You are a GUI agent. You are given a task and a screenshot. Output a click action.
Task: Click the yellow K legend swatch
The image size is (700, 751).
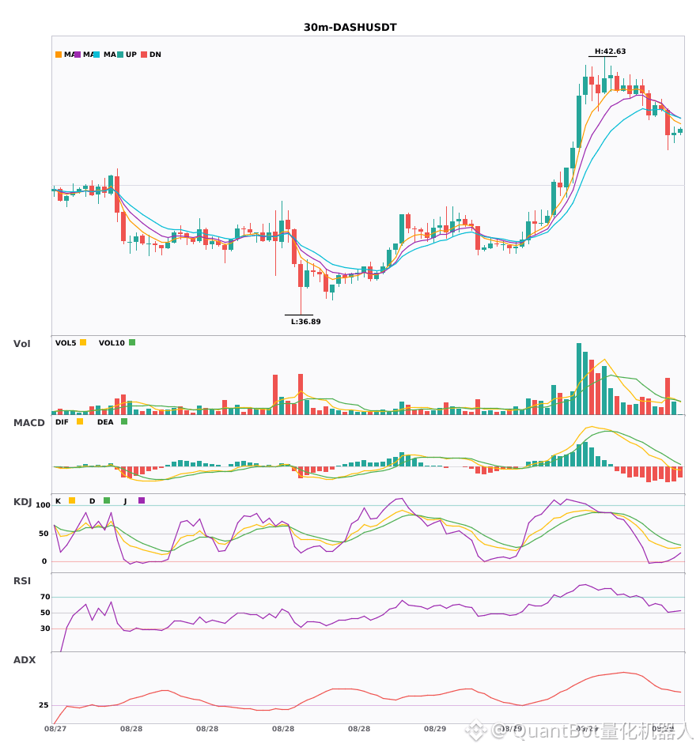(72, 500)
